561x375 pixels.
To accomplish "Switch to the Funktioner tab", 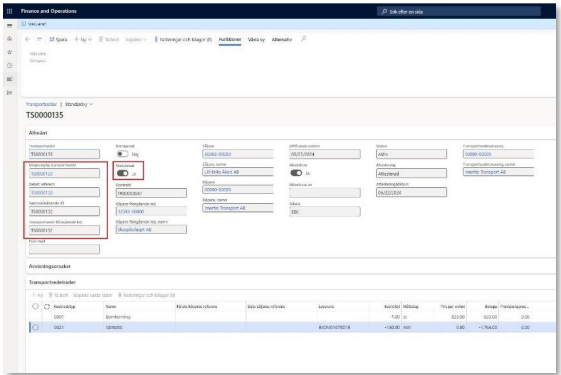I will point(230,39).
